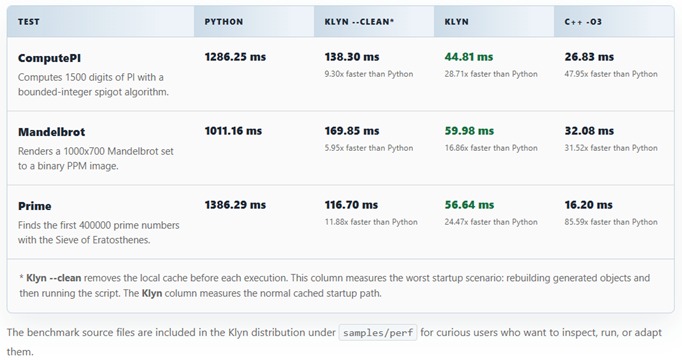Click '31.52x faster than Python' note
The width and height of the screenshot is (682, 360).
(611, 148)
